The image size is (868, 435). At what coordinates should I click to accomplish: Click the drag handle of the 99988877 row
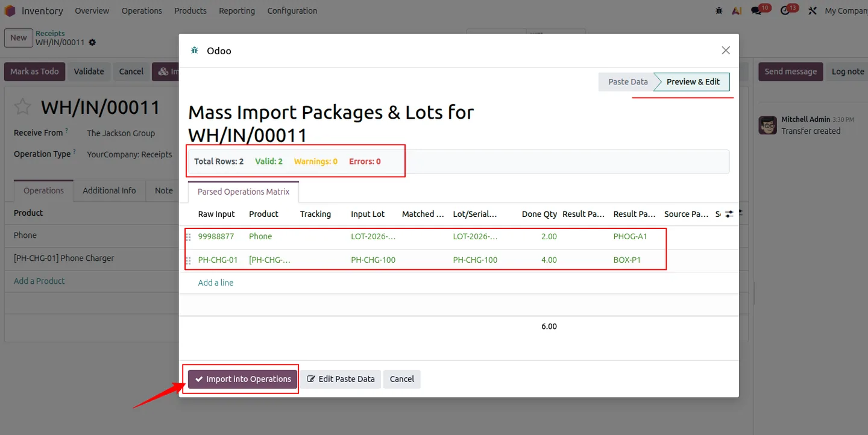pyautogui.click(x=188, y=237)
